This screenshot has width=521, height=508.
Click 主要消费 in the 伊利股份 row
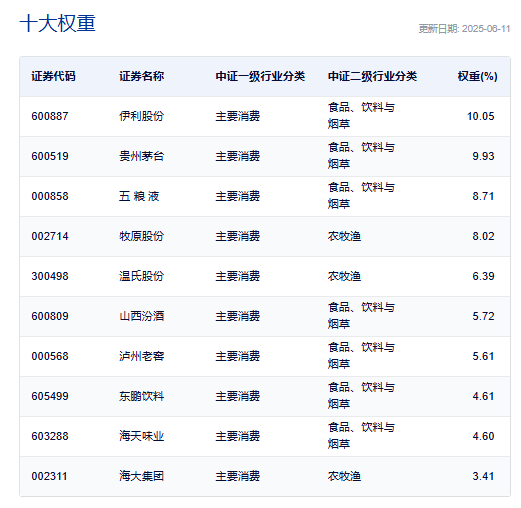pos(238,116)
